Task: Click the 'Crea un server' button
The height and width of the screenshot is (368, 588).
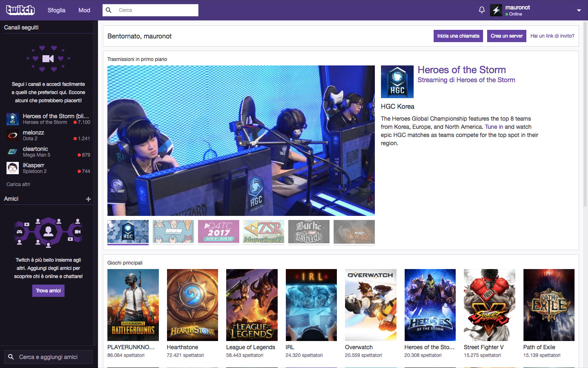Action: [x=507, y=36]
